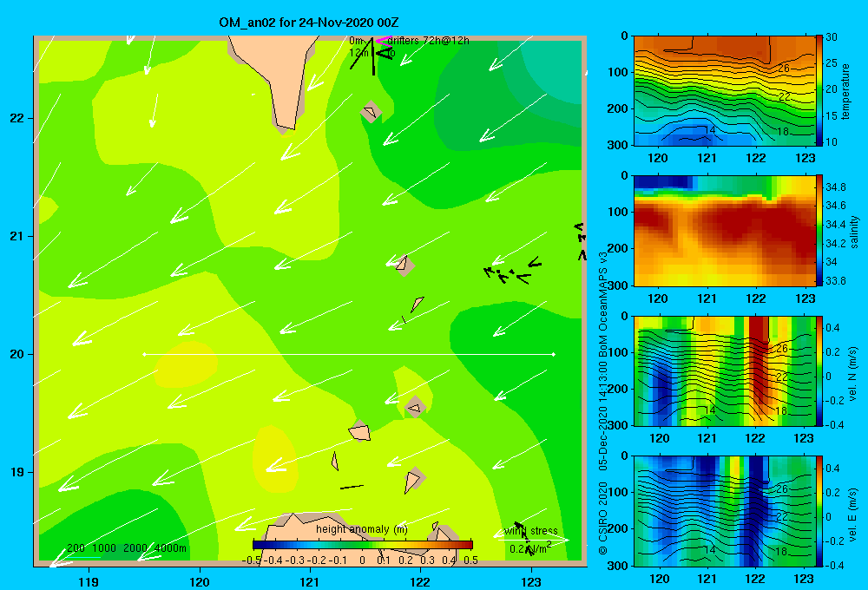Screen dimensions: 868x590
Task: Click latitude label 22 on main map
Action: (17, 119)
